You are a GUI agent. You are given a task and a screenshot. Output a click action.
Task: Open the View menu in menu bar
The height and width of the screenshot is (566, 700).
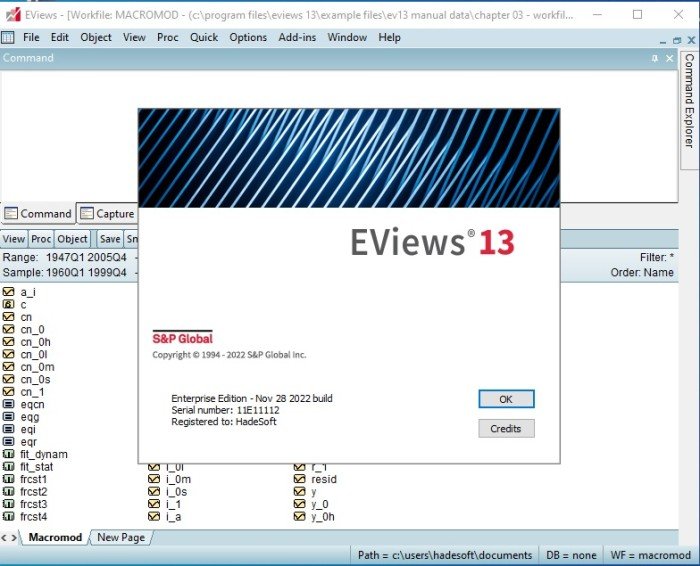(x=134, y=37)
